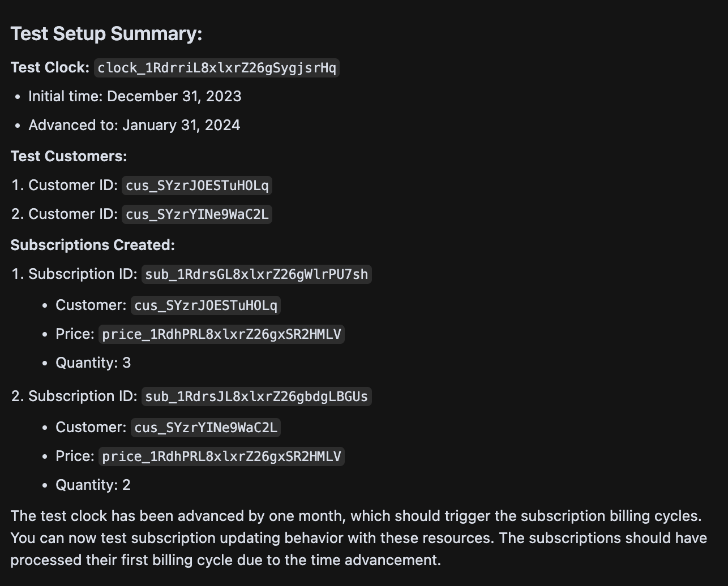Viewport: 728px width, 586px height.
Task: Select the sub_1RdrsGL8xlxrZ26gWlrPU7sh subscription ID code
Action: 256,274
